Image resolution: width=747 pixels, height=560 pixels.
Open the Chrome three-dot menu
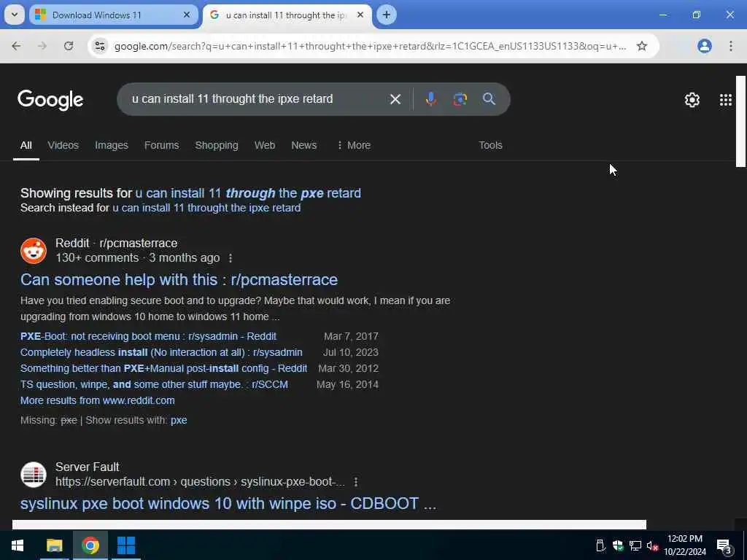(731, 46)
